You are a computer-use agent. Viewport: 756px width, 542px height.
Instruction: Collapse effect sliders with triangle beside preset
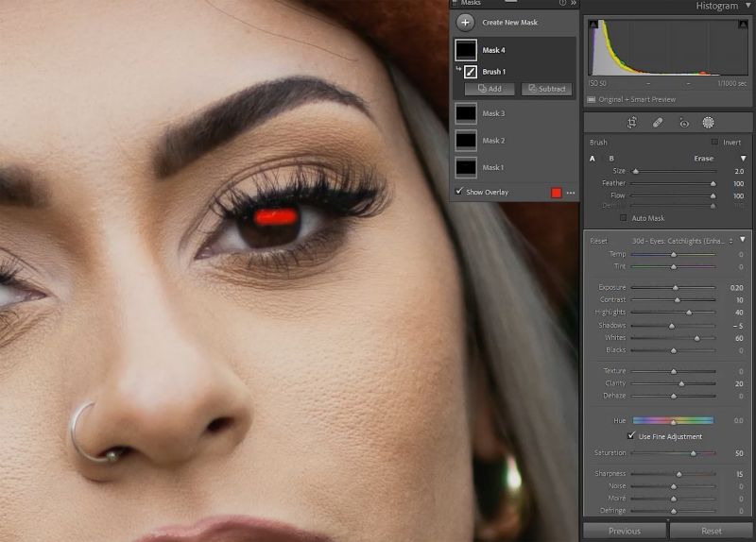[x=743, y=240]
